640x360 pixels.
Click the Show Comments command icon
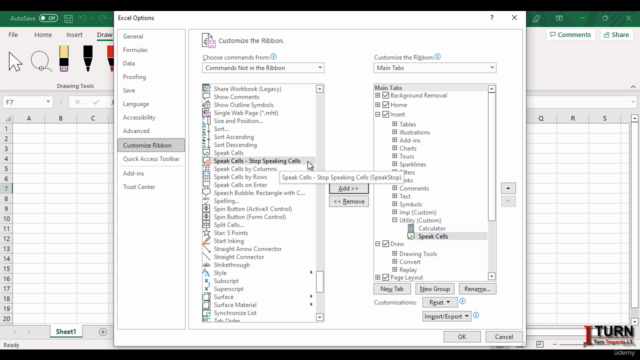click(207, 97)
